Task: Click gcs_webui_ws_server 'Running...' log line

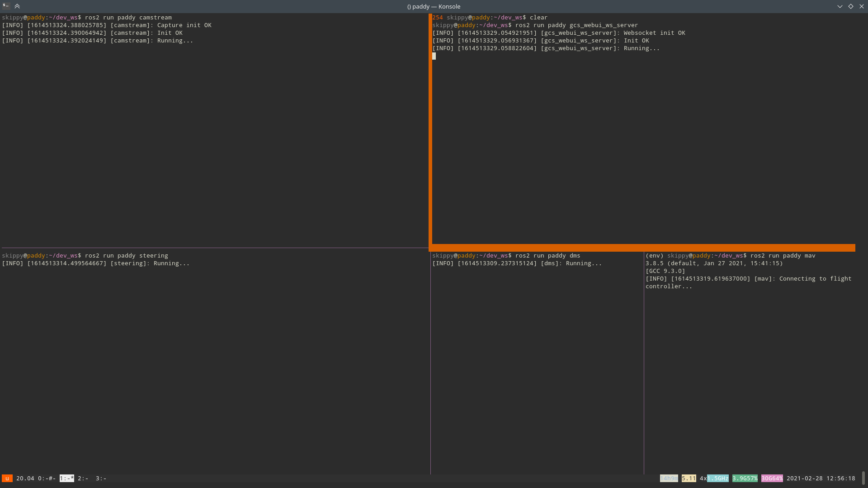Action: (x=546, y=48)
